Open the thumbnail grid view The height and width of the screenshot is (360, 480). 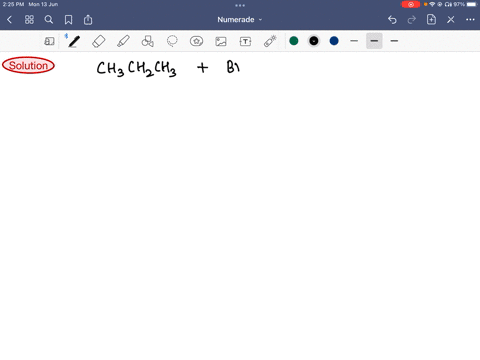(x=29, y=20)
